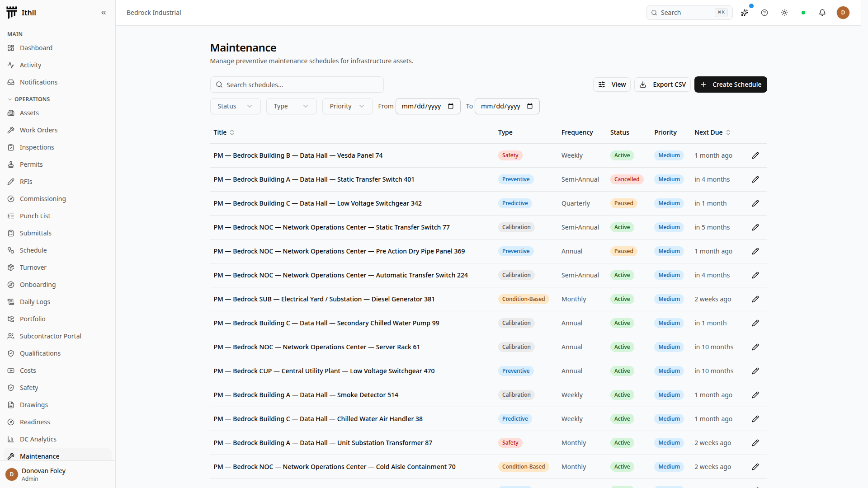Image resolution: width=868 pixels, height=488 pixels.
Task: Open Bedrock Industrial breadcrumb link
Action: pos(154,13)
